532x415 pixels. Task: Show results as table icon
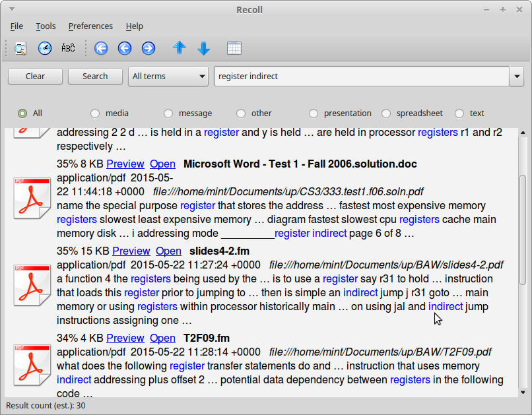coord(234,48)
